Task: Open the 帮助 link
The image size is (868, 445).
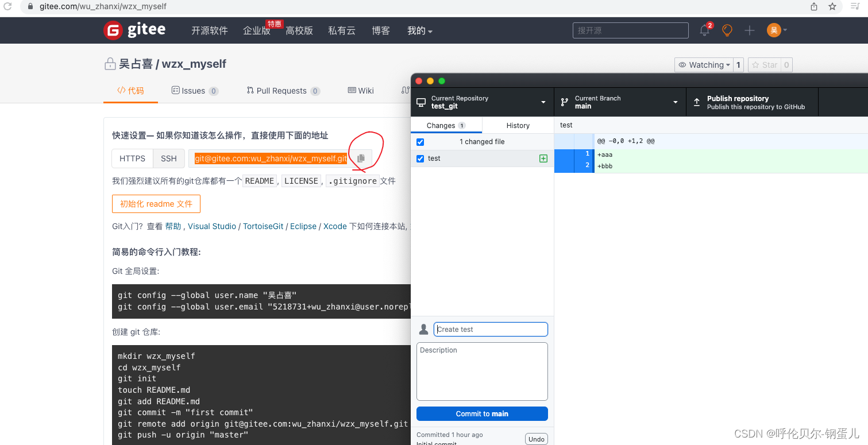Action: [x=173, y=226]
